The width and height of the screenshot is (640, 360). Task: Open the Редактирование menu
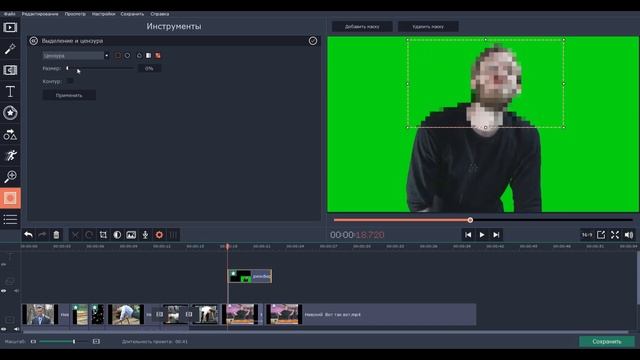40,14
